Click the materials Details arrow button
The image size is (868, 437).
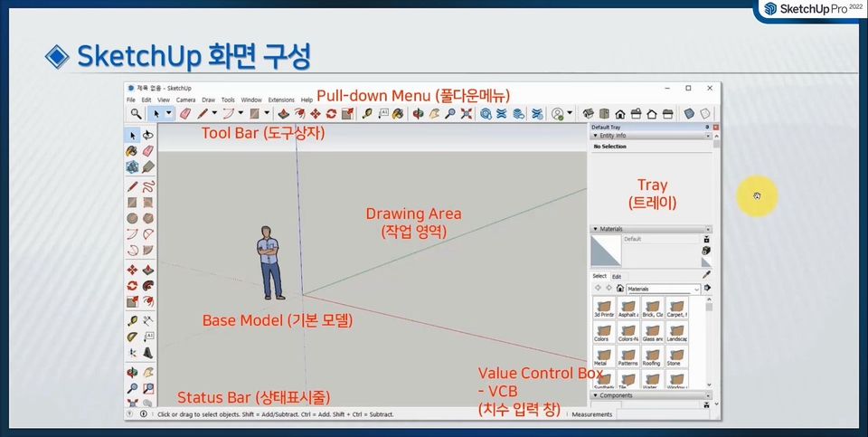click(707, 288)
